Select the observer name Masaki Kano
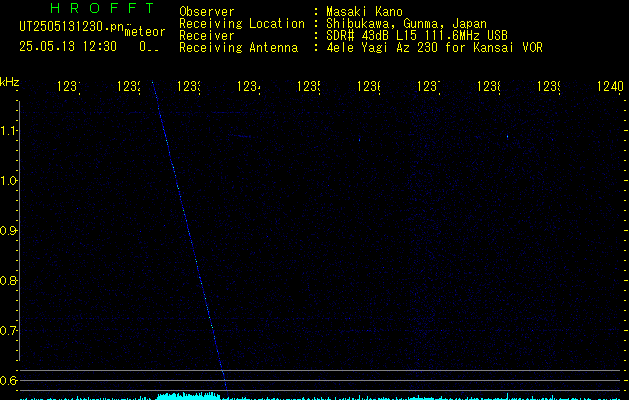The width and height of the screenshot is (629, 400). (x=364, y=12)
